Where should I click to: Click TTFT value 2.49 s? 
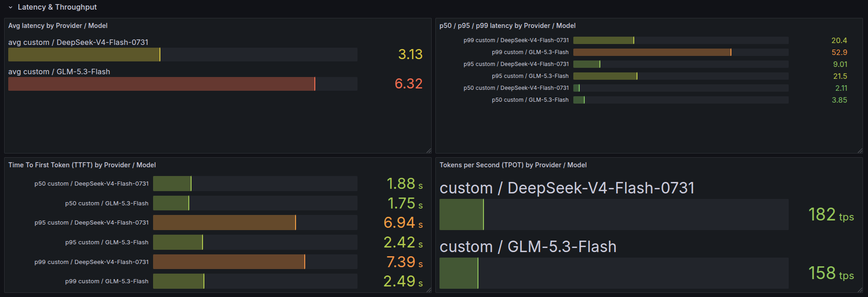[403, 281]
